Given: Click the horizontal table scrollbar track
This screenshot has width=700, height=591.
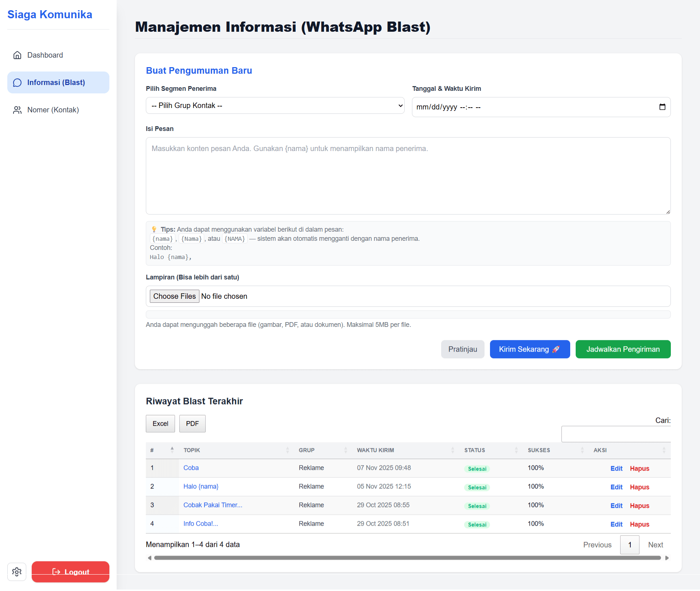Looking at the screenshot, I should [407, 558].
